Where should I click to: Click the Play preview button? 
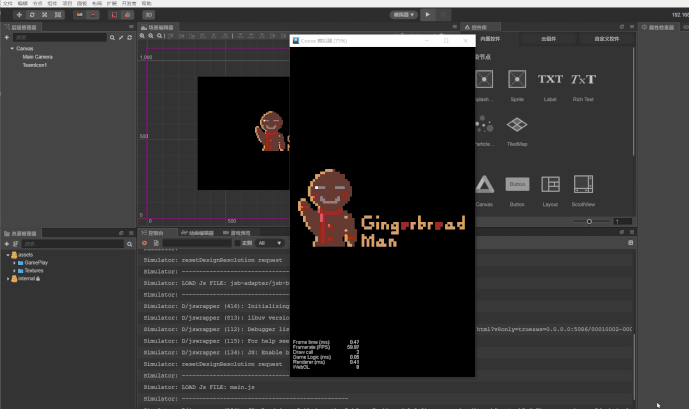[x=428, y=15]
